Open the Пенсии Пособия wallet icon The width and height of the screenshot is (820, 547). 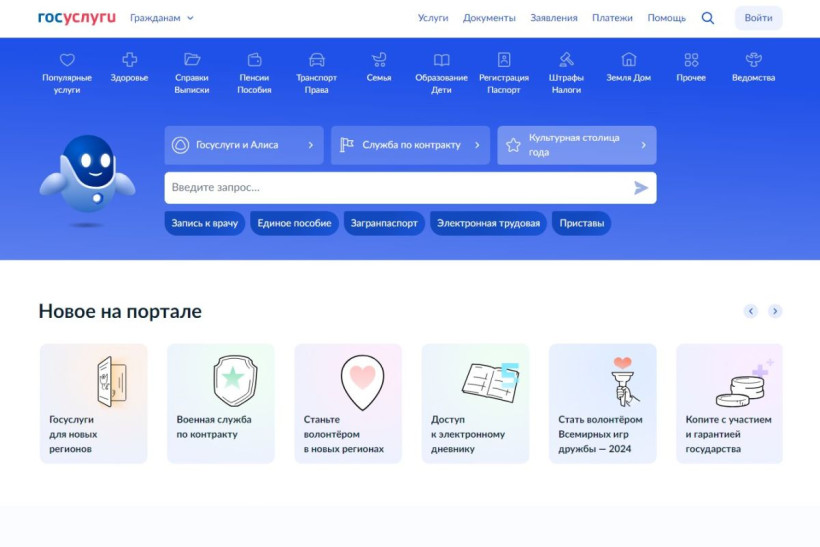point(254,60)
